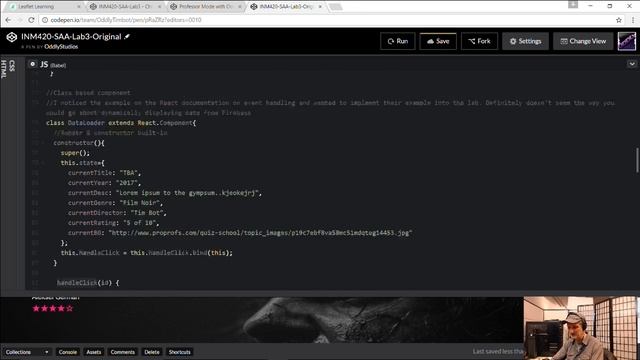This screenshot has height=360, width=640.
Task: Click the codepen.io address bar
Action: pos(327,20)
